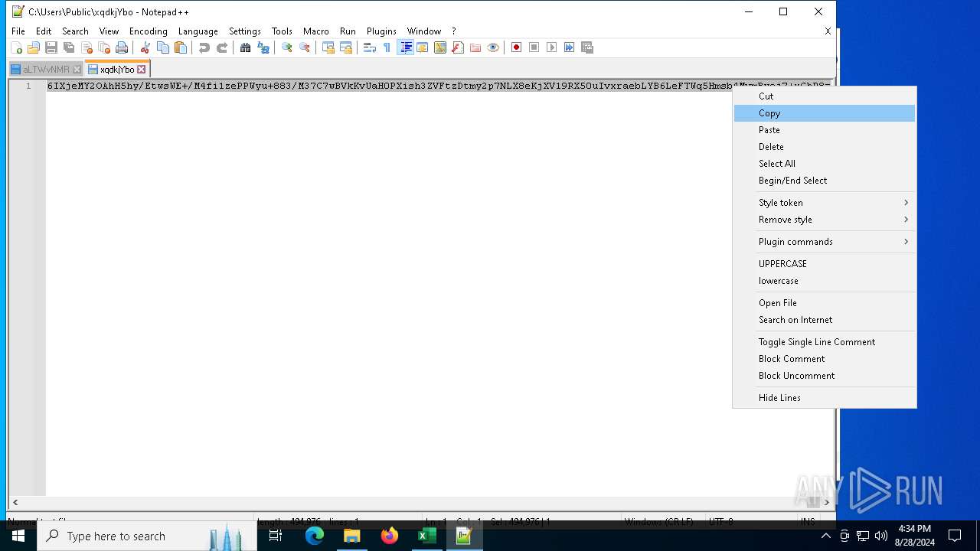Viewport: 980px width, 551px height.
Task: Open the Search menu
Action: [x=75, y=31]
